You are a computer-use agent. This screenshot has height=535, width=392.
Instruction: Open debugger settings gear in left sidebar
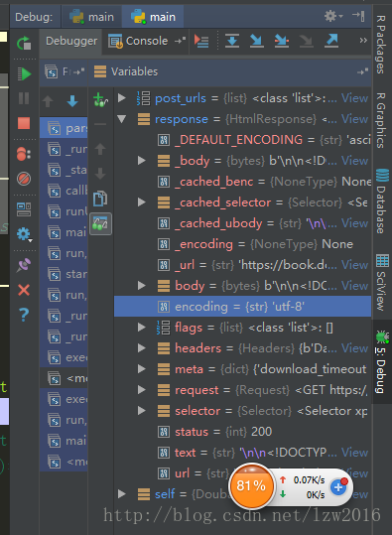pyautogui.click(x=24, y=234)
